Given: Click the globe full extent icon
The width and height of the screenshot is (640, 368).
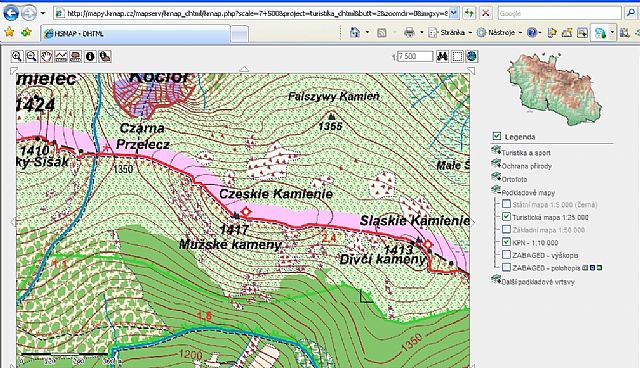Looking at the screenshot, I should click(x=471, y=56).
